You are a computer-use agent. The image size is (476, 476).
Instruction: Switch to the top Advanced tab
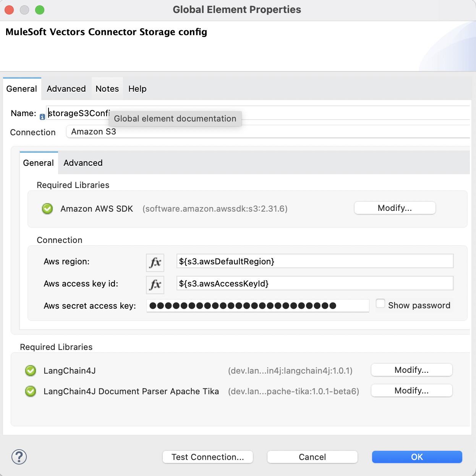point(66,89)
